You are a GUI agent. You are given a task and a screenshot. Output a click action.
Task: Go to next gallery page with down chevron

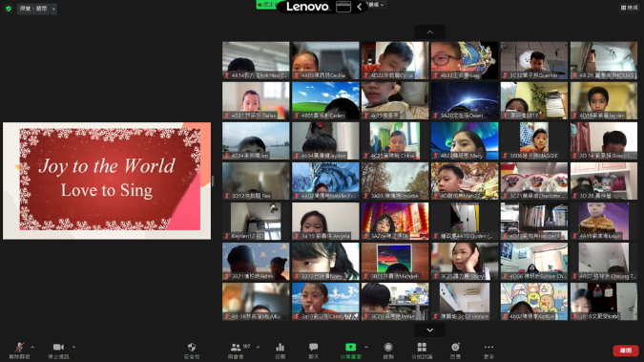(430, 330)
